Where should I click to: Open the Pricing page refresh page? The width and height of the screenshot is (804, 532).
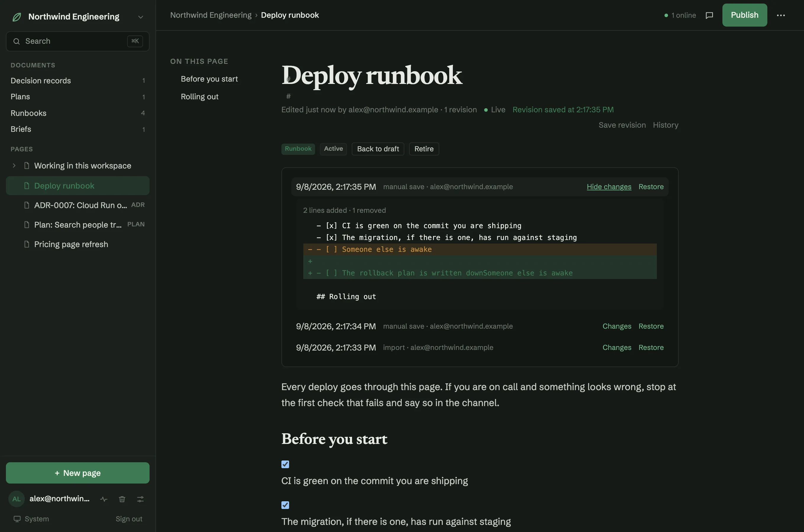[71, 244]
